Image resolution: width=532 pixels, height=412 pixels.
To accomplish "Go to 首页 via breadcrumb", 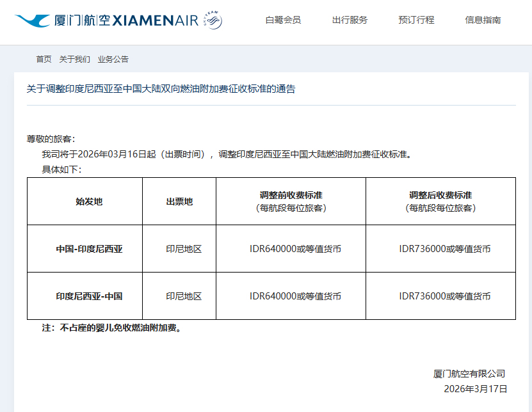I will (x=44, y=59).
